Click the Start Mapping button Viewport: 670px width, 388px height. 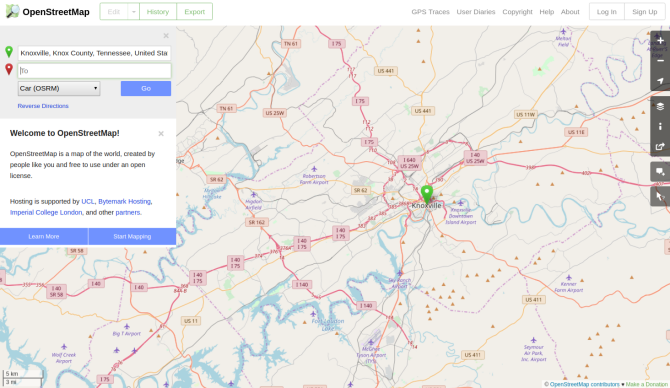(132, 236)
